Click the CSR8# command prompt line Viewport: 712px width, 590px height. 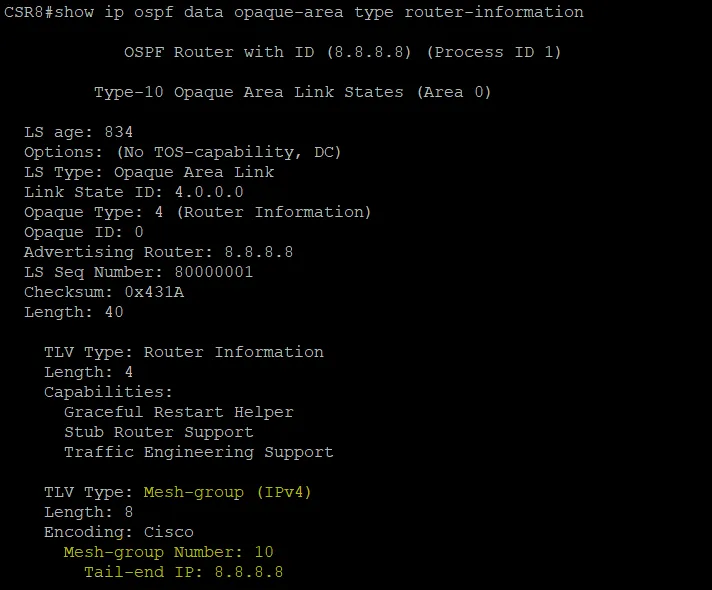[x=294, y=12]
